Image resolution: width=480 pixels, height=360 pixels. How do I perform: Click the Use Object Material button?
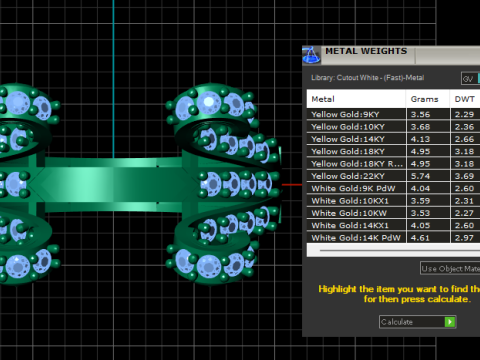coord(450,268)
